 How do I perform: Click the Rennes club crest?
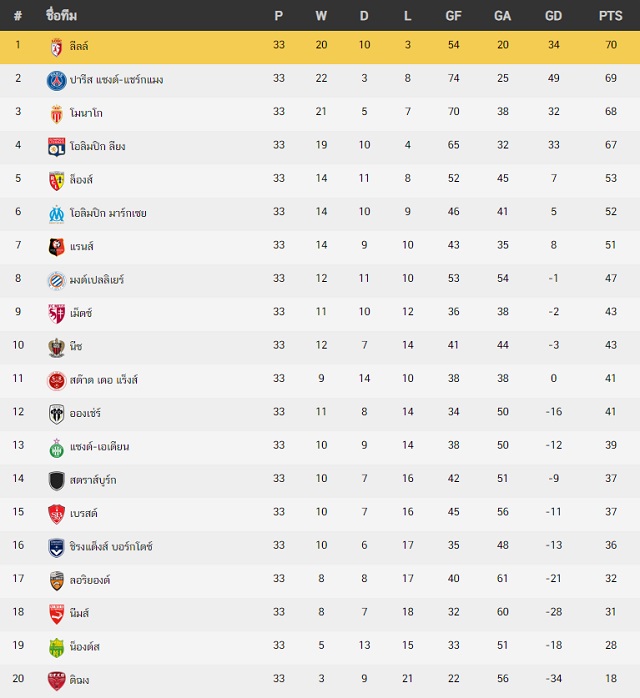(x=57, y=248)
